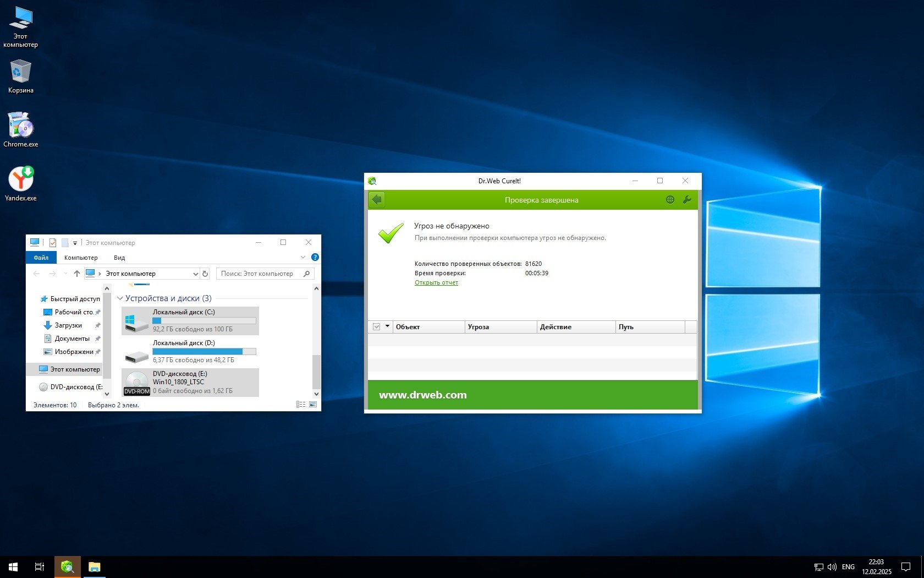Collapse the 'Устройства и диски' group
The image size is (924, 578).
(x=120, y=298)
